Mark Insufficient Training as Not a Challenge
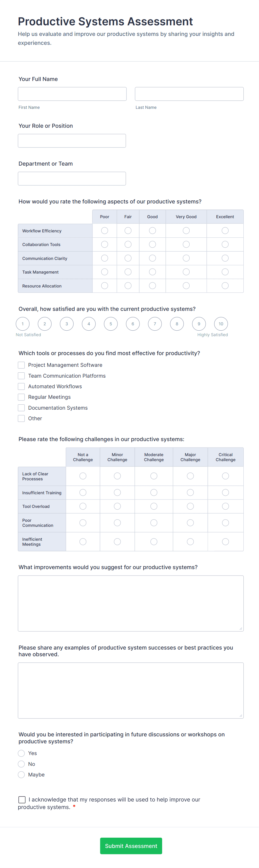This screenshot has height=868, width=259. tap(83, 492)
